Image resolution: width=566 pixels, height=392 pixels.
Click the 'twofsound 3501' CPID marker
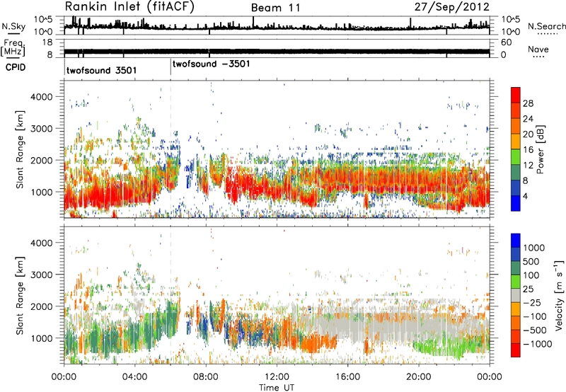tap(101, 70)
